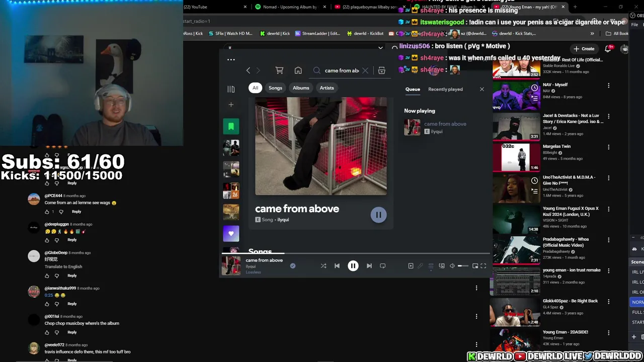Mute Spotify with the volume speaker icon

point(452,266)
